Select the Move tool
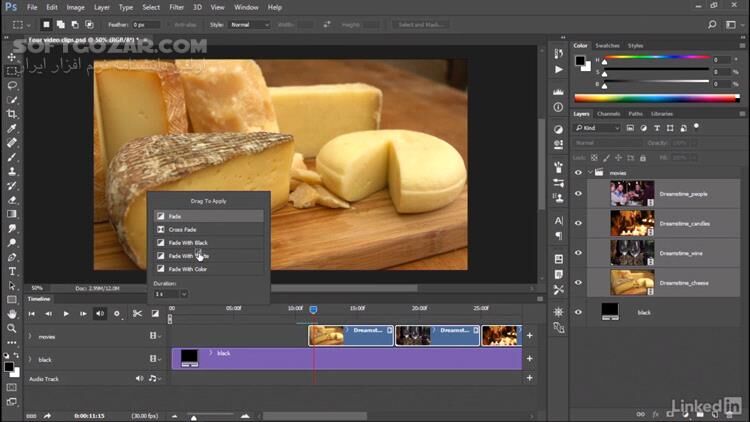750x422 pixels. click(12, 57)
